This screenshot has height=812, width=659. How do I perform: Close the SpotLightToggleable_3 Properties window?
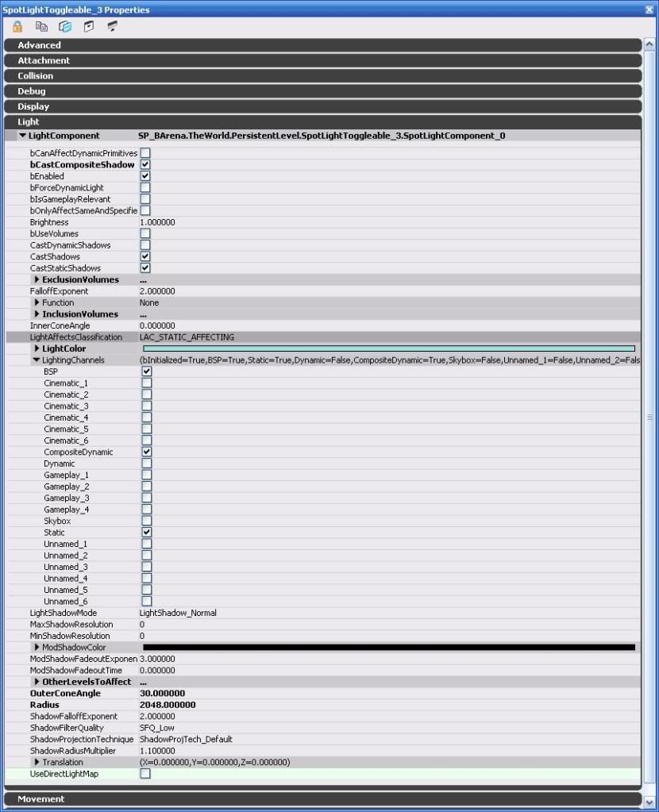[x=649, y=10]
